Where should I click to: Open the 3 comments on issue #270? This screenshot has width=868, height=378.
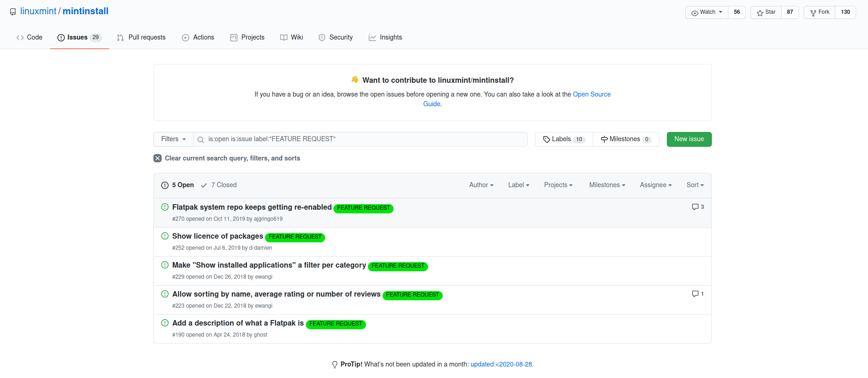pos(698,207)
